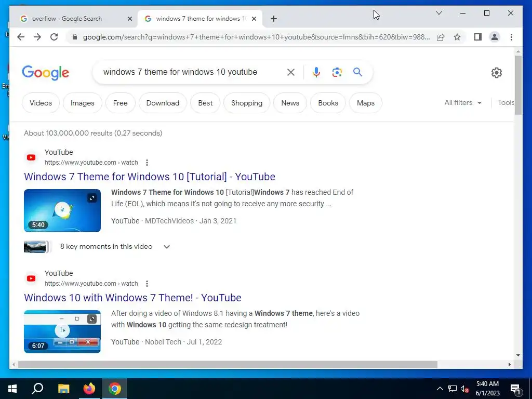Click the muted volume tray icon
This screenshot has width=532, height=399.
(464, 389)
